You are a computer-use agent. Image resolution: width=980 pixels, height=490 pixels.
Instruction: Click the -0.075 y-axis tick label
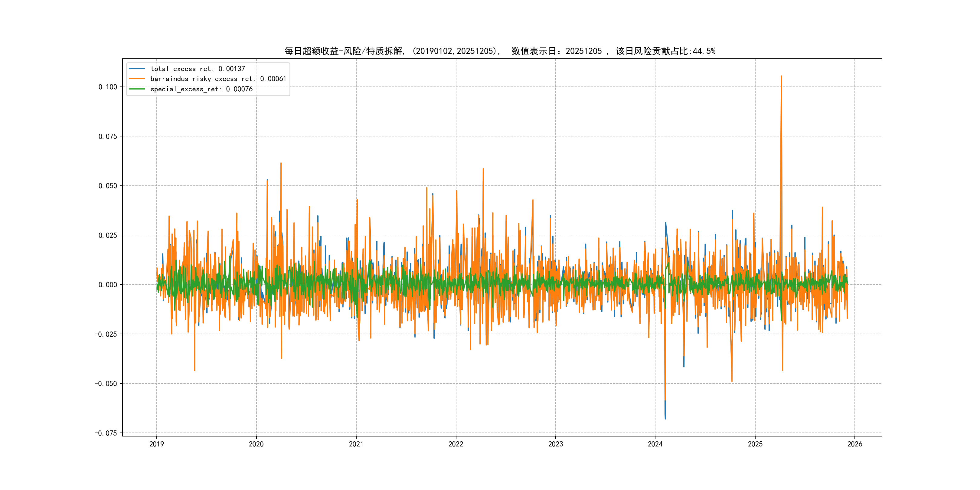(x=106, y=433)
